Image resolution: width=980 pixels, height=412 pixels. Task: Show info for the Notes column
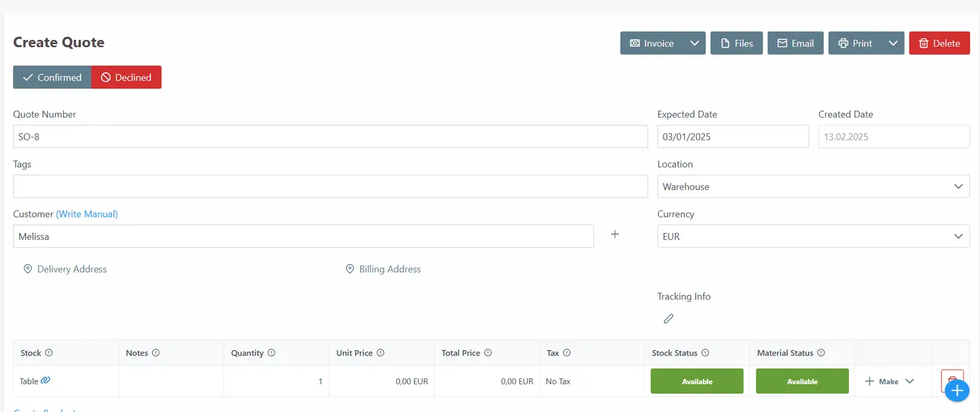click(x=156, y=353)
